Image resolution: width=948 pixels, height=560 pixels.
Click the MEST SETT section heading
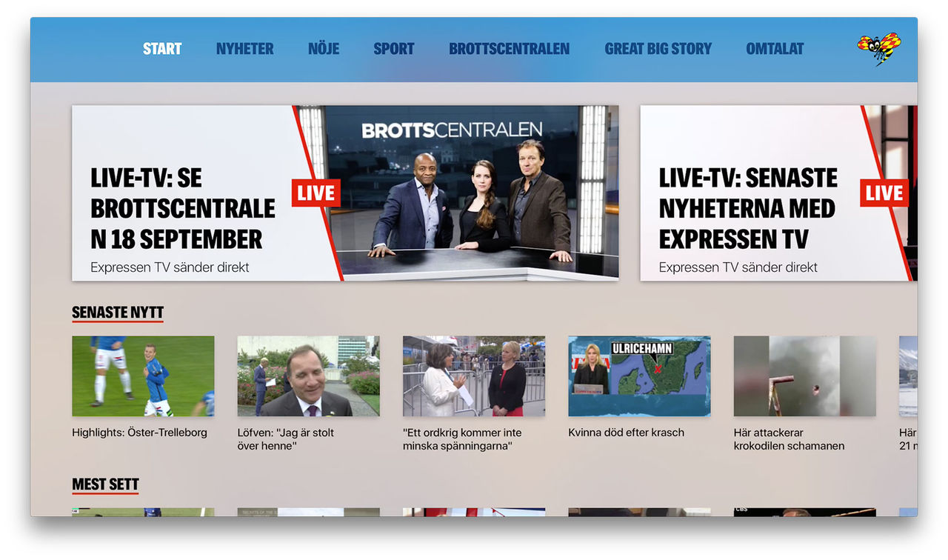click(x=105, y=485)
